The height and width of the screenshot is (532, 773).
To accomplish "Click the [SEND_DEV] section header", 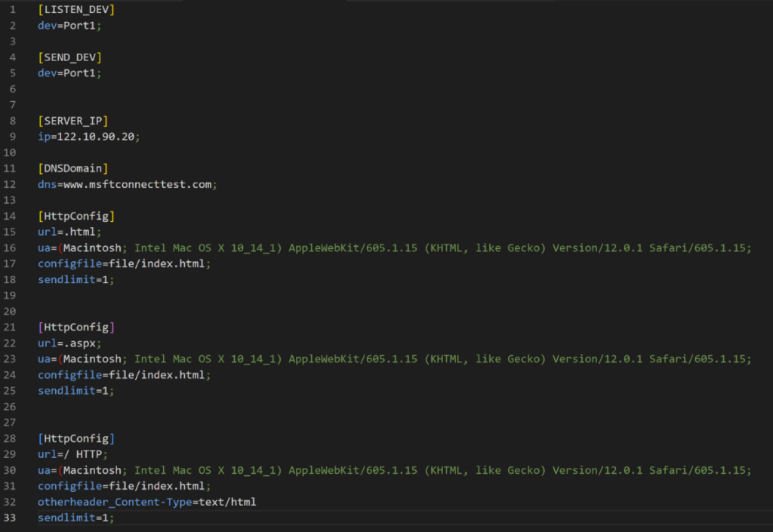I will pos(69,57).
